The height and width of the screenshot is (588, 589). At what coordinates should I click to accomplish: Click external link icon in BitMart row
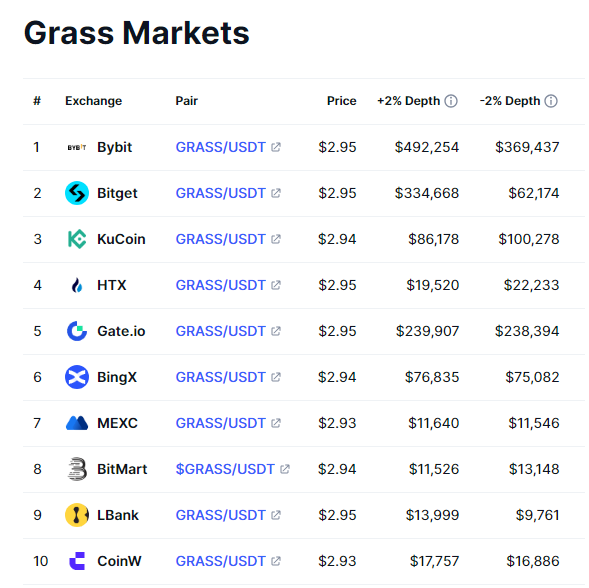[x=285, y=469]
